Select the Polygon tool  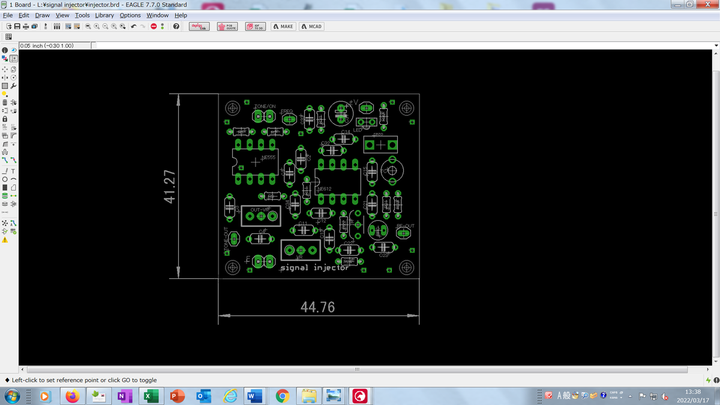tap(13, 188)
